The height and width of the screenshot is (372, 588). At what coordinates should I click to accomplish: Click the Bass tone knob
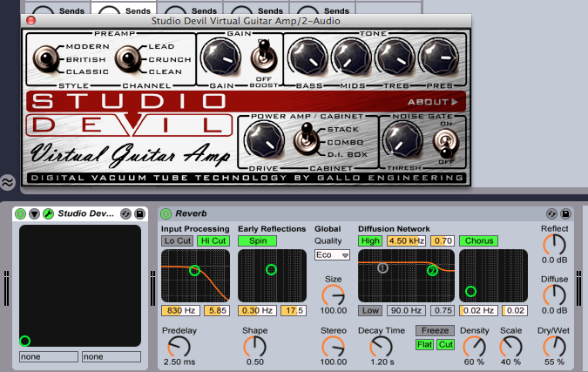[308, 57]
